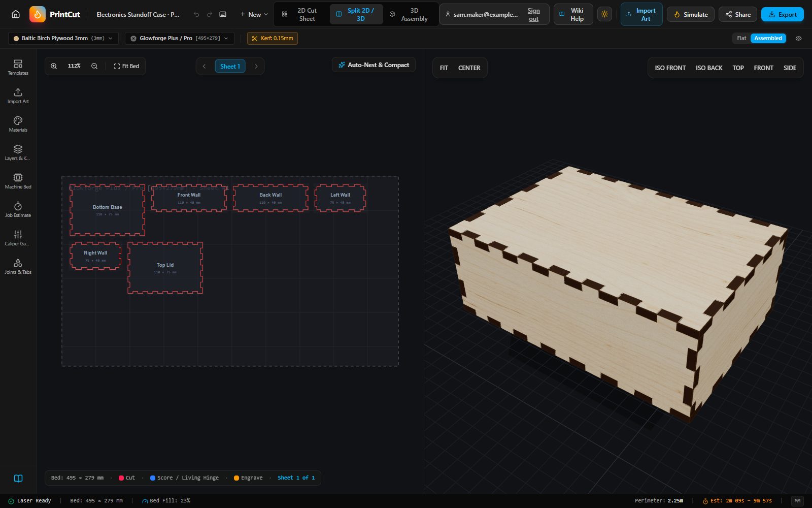Viewport: 812px width, 508px height.
Task: Open keyboard shortcuts icon
Action: (x=223, y=14)
